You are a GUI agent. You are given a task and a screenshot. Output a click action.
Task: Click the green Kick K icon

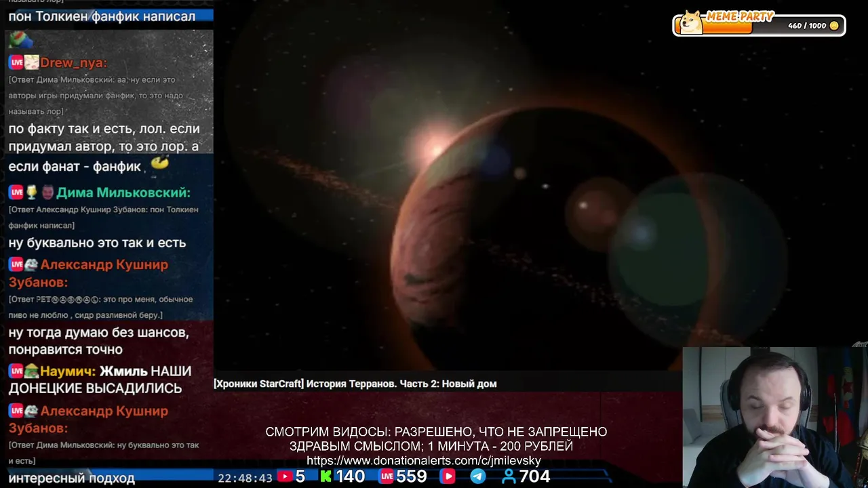326,476
